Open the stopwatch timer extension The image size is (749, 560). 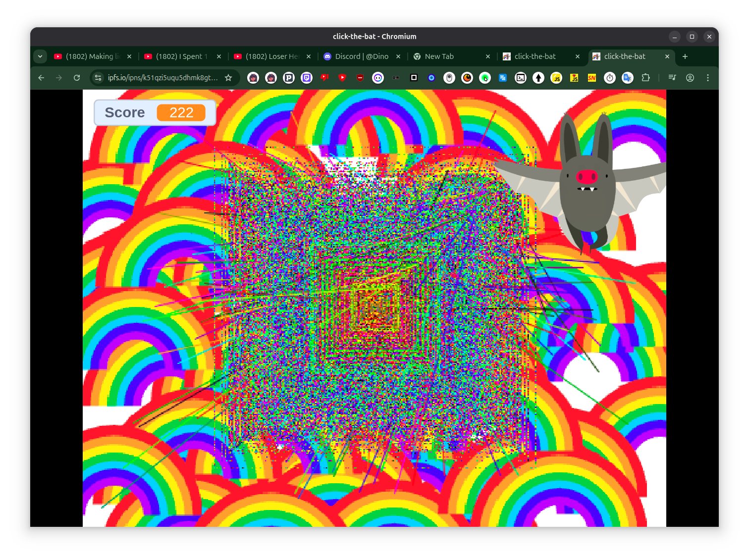click(610, 78)
